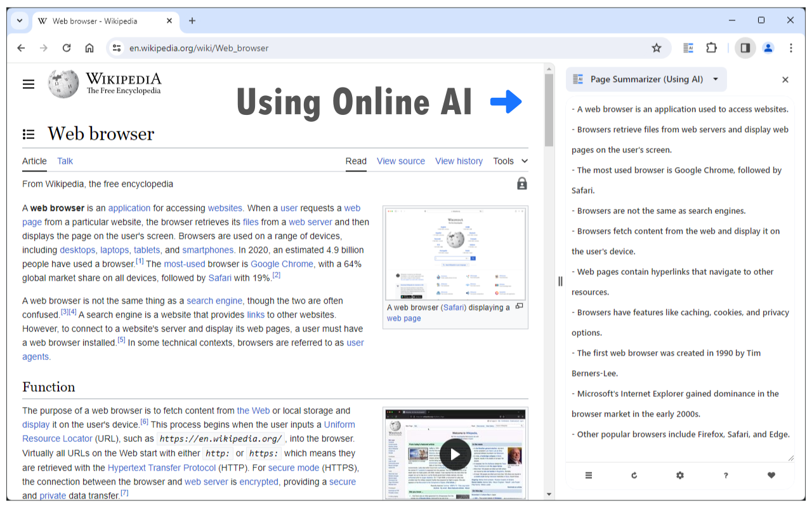Open the View source tab

tap(401, 161)
